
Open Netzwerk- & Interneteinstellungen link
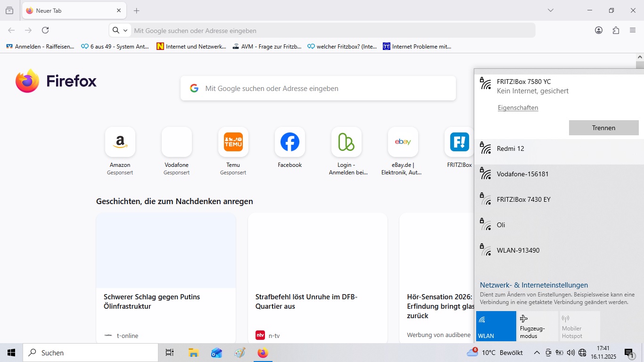pos(534,285)
